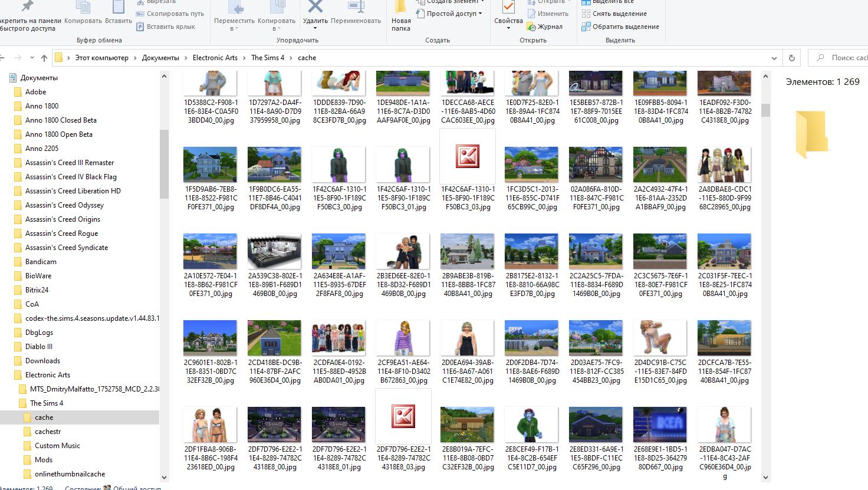The height and width of the screenshot is (490, 868).
Task: Select the Downloads folder in sidebar
Action: tap(42, 361)
